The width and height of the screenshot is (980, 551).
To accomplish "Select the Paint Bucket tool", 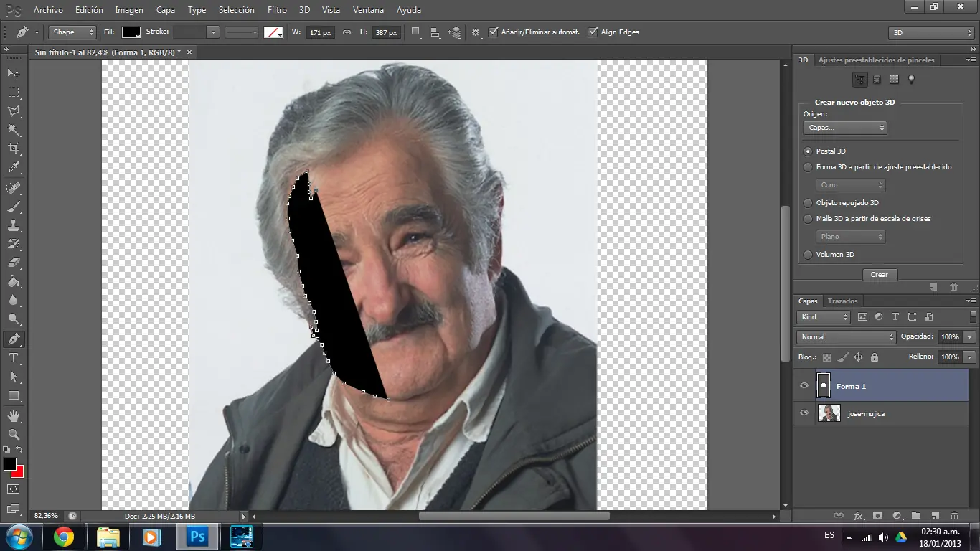I will point(14,282).
